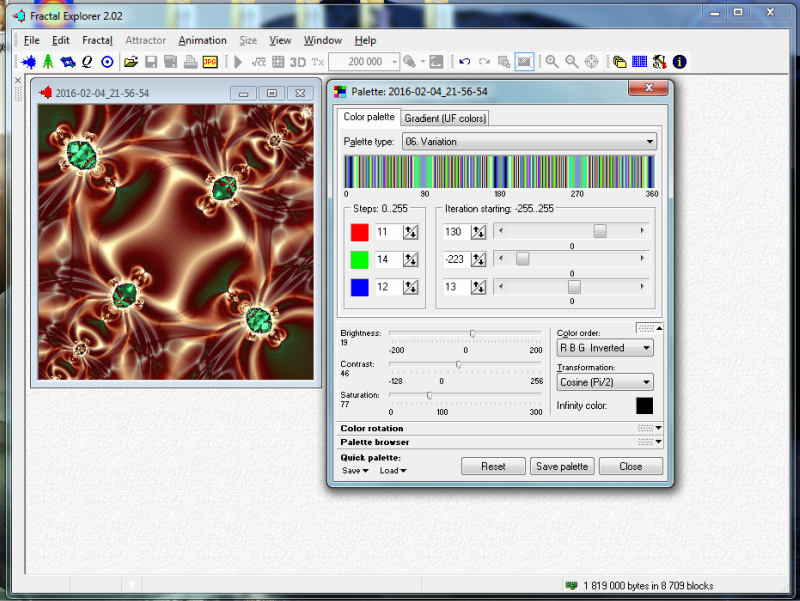Click the red Steps value spinner

click(x=411, y=232)
